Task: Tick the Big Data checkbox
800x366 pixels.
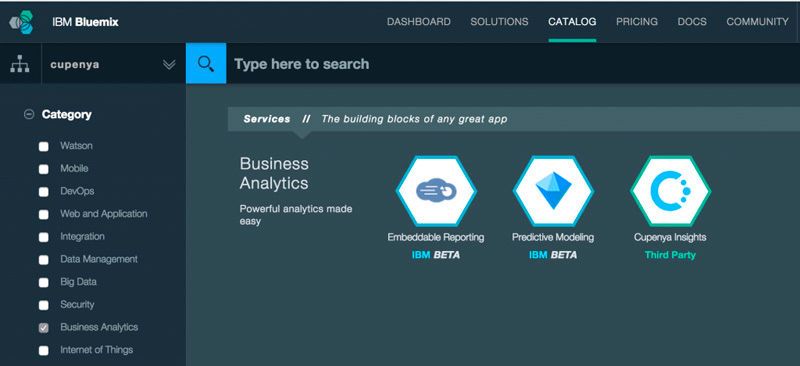Action: click(44, 282)
